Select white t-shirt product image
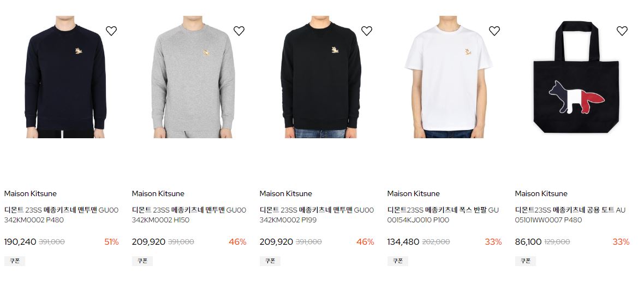This screenshot has height=283, width=644. (x=449, y=77)
